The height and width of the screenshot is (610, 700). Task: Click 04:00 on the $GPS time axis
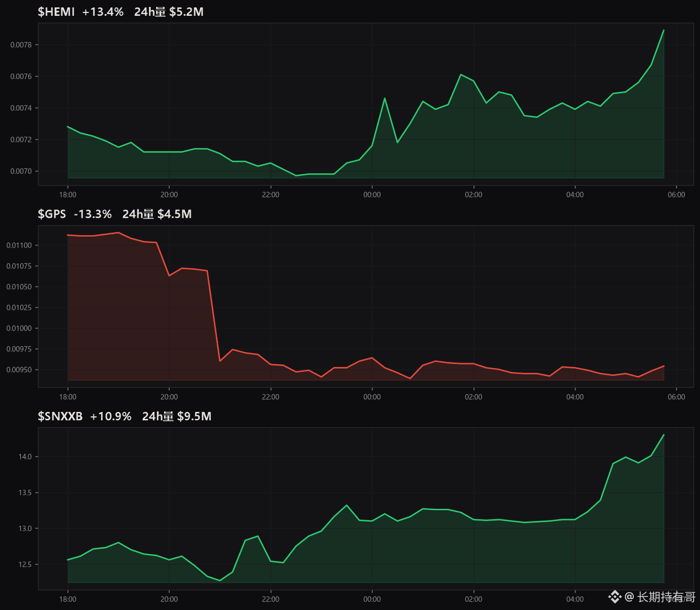coord(575,397)
